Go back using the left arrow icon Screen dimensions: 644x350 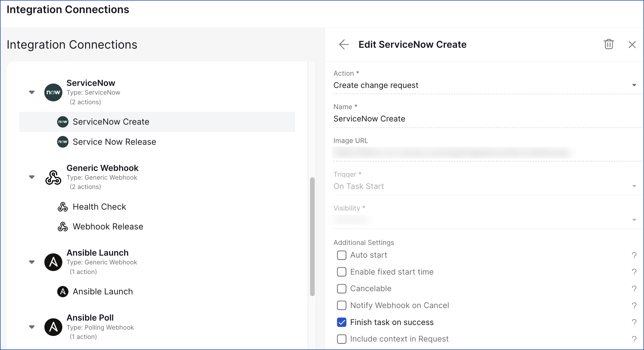tap(344, 45)
